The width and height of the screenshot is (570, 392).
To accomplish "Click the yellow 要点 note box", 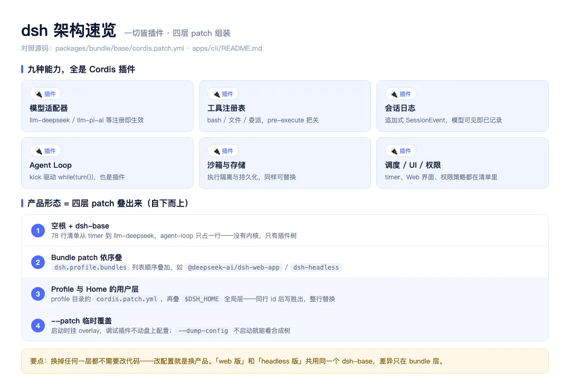I will click(x=284, y=361).
